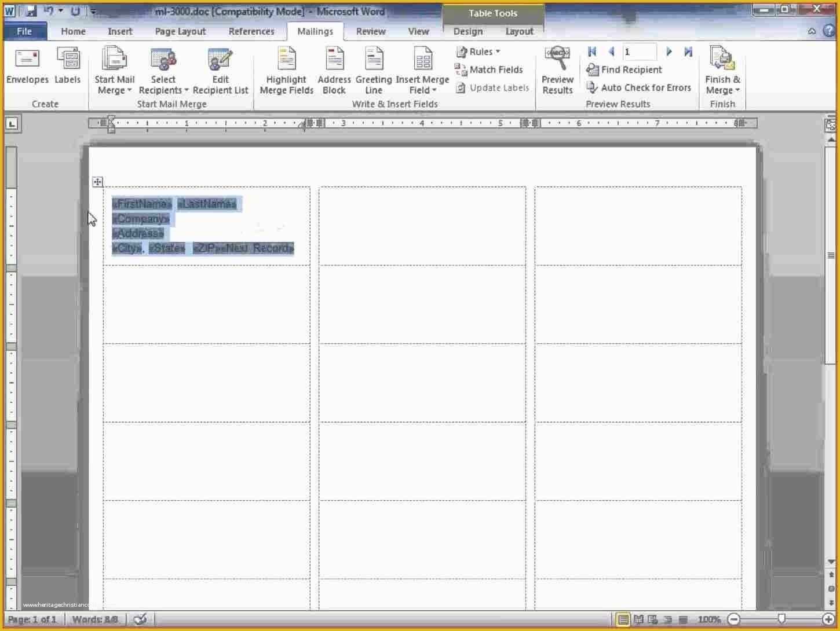840x631 pixels.
Task: Open Edit Recipient List
Action: (220, 71)
